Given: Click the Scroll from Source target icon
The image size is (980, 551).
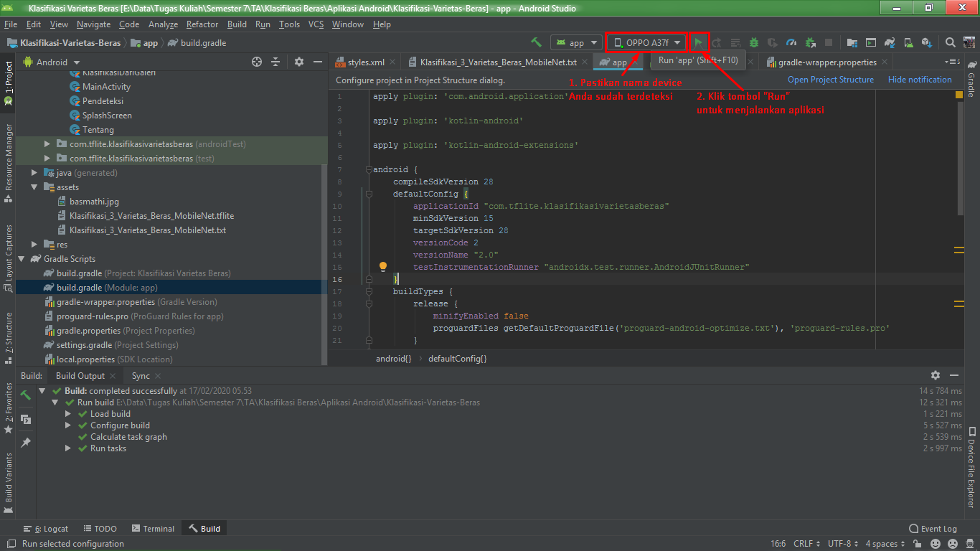Looking at the screenshot, I should (257, 62).
